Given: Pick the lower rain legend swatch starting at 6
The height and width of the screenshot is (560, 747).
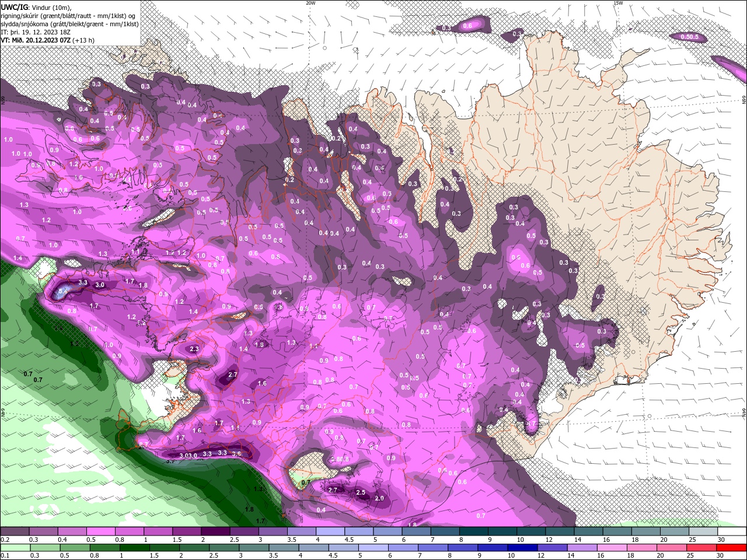Looking at the screenshot, I should [x=403, y=548].
